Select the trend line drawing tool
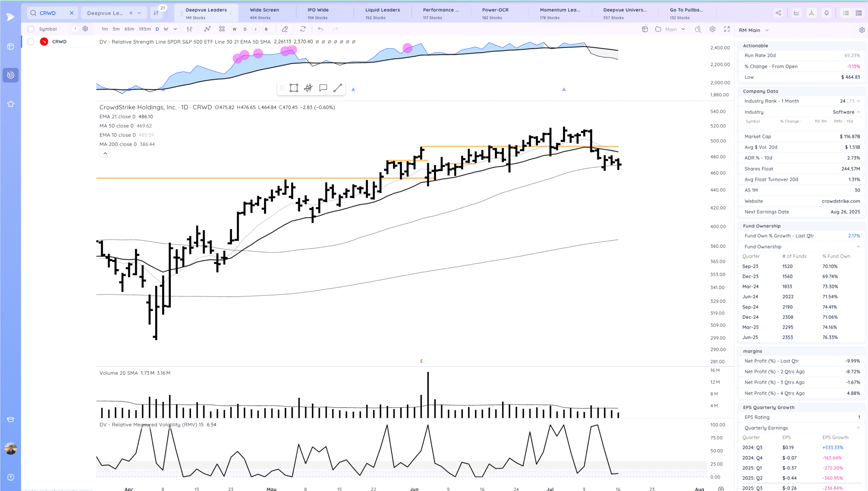 338,88
